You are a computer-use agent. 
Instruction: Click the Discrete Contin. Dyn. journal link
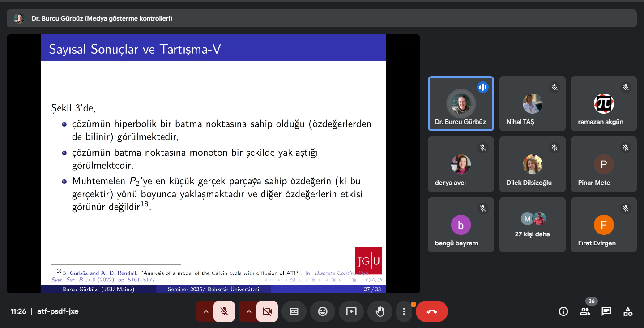(341, 273)
